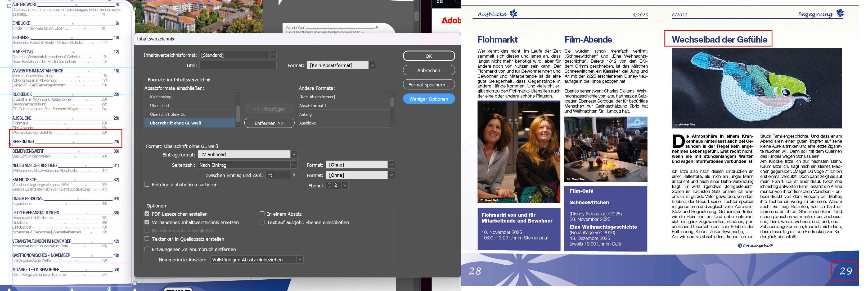868x291 pixels.
Task: Enable Einträge alphabetisch sortieren checkbox
Action: tap(147, 184)
